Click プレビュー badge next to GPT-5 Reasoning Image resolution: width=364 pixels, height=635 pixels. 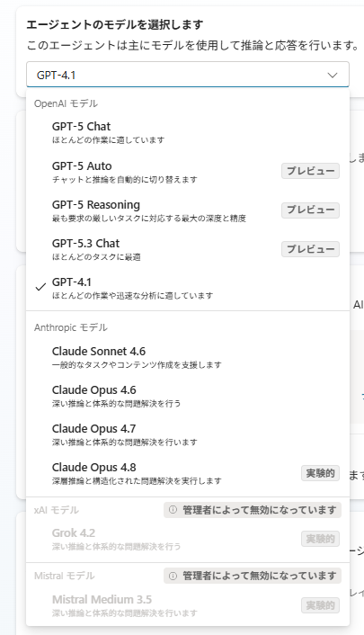point(311,210)
